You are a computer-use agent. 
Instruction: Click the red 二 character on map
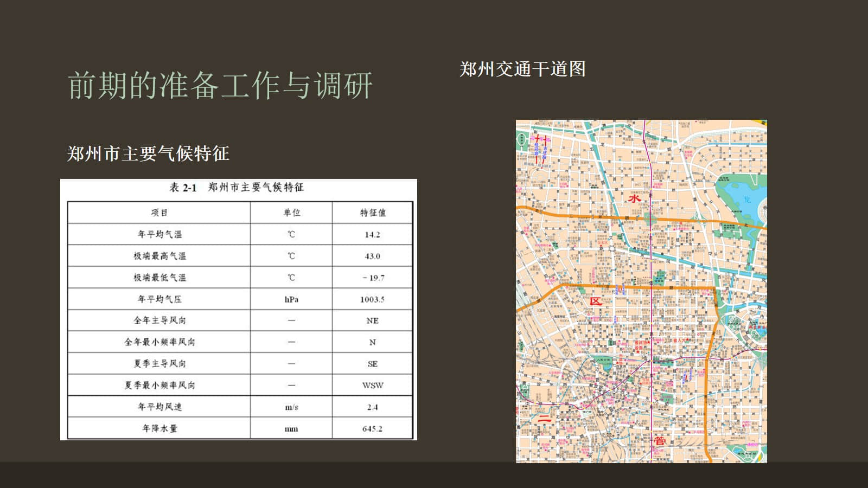tap(544, 419)
